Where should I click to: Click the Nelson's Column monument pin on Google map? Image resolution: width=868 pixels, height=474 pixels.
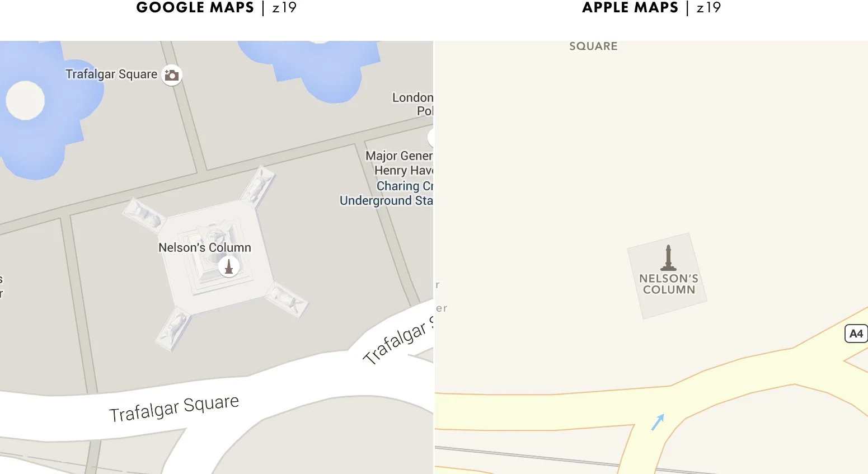[228, 266]
